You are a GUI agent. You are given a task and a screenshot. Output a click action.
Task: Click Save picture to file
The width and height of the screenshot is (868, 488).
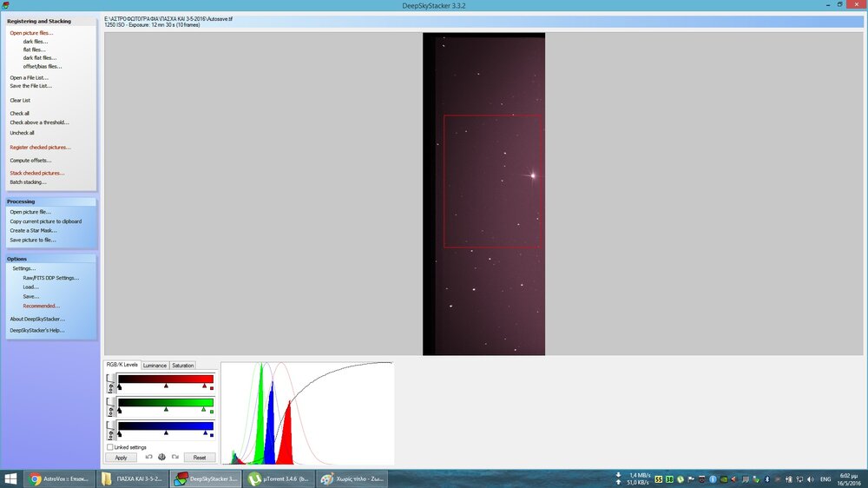point(32,240)
